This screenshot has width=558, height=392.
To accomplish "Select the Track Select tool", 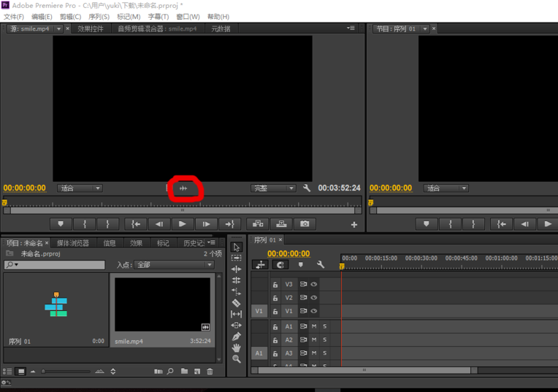I will 237,258.
